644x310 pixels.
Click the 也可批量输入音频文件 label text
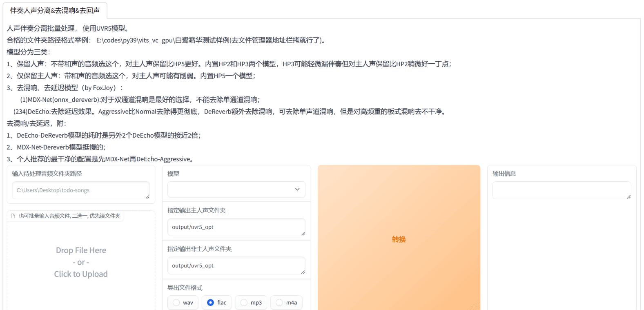69,216
